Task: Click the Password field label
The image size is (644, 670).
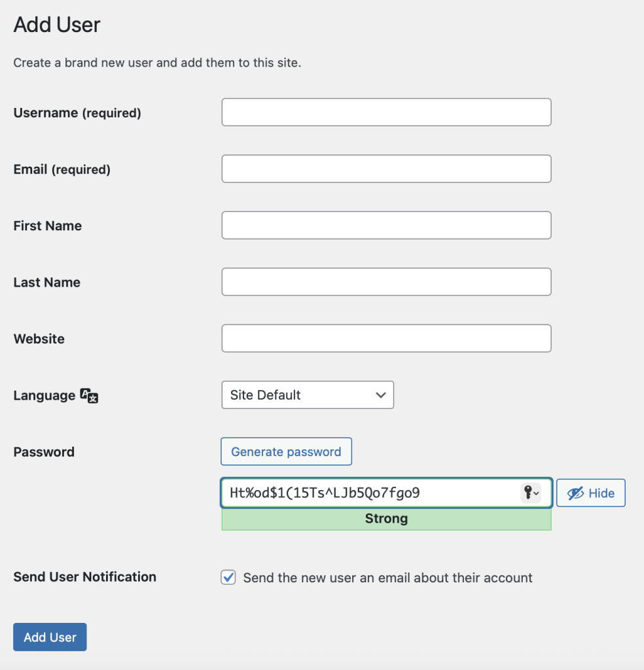Action: point(44,452)
